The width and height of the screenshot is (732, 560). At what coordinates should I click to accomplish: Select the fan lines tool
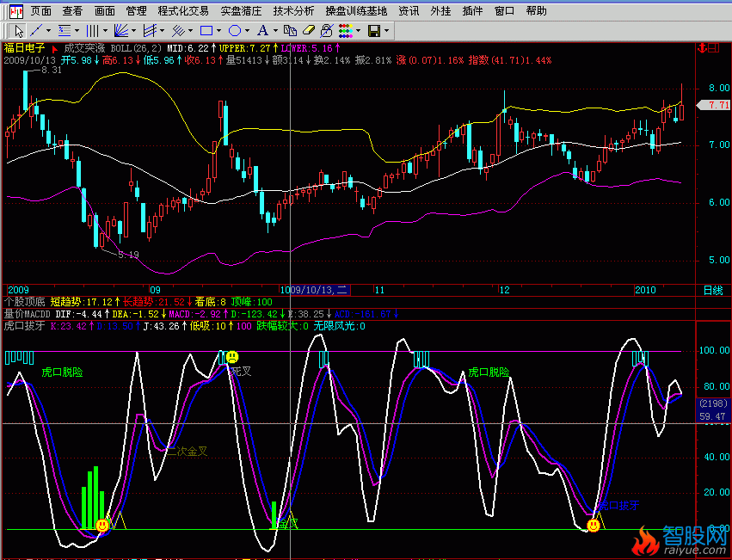(121, 31)
